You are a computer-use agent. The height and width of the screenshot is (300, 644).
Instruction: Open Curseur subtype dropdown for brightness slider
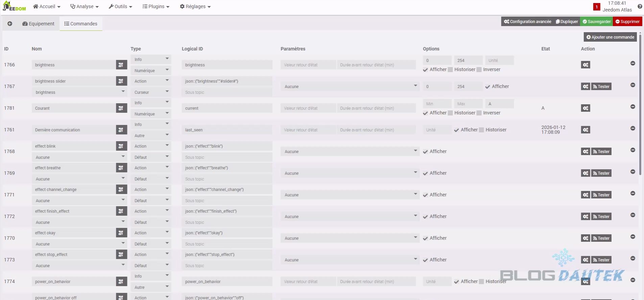tap(151, 92)
